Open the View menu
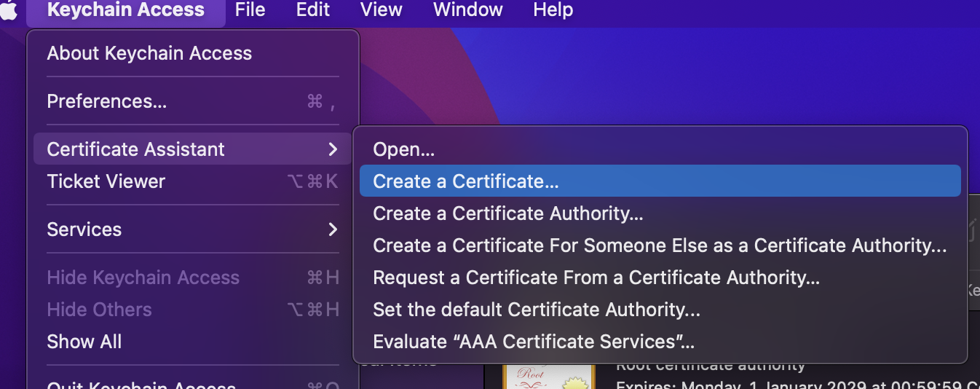Screen dimensions: 980x389 point(382,10)
